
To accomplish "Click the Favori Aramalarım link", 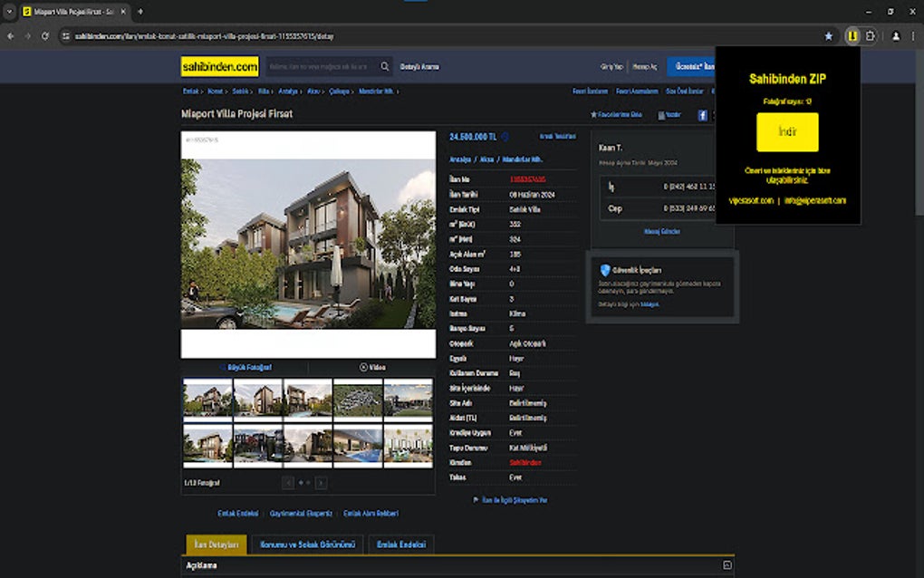I will pos(637,92).
